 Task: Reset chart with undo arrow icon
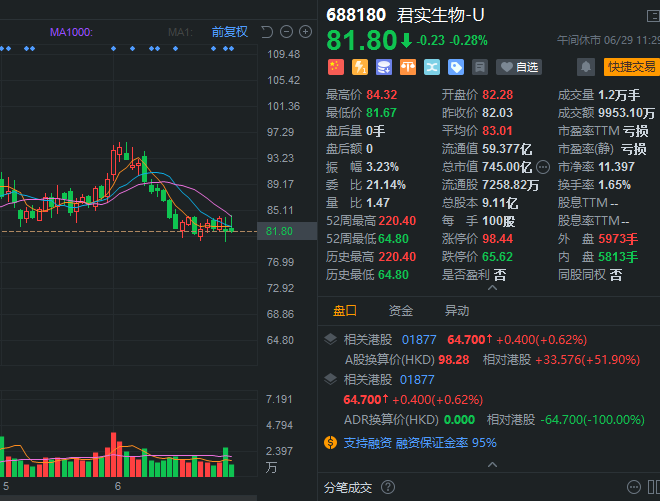(268, 32)
